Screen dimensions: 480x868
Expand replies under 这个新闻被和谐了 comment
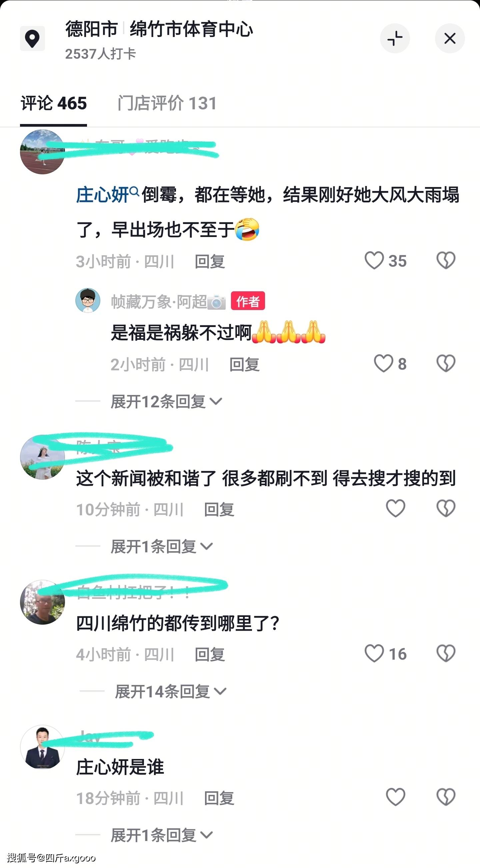[162, 547]
